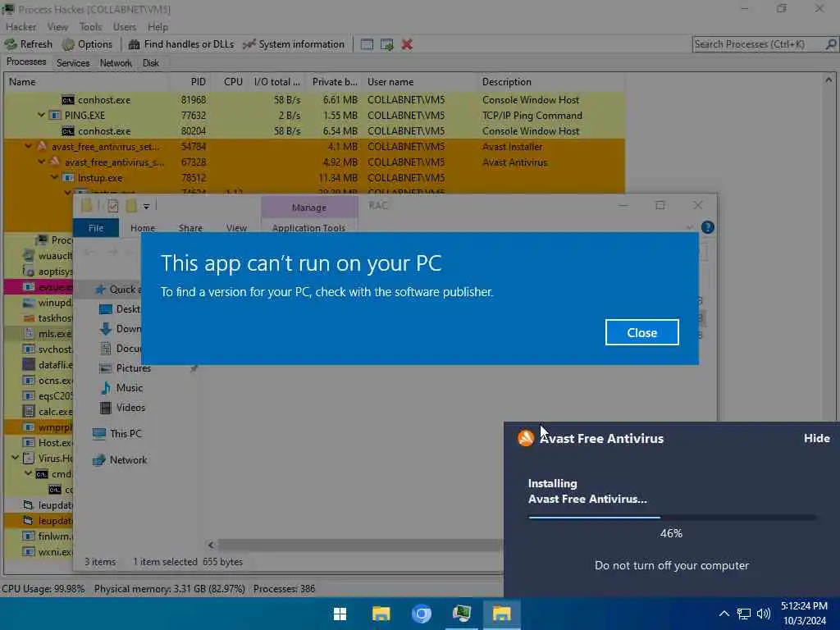
Task: Sort by the Name column header
Action: (x=87, y=82)
